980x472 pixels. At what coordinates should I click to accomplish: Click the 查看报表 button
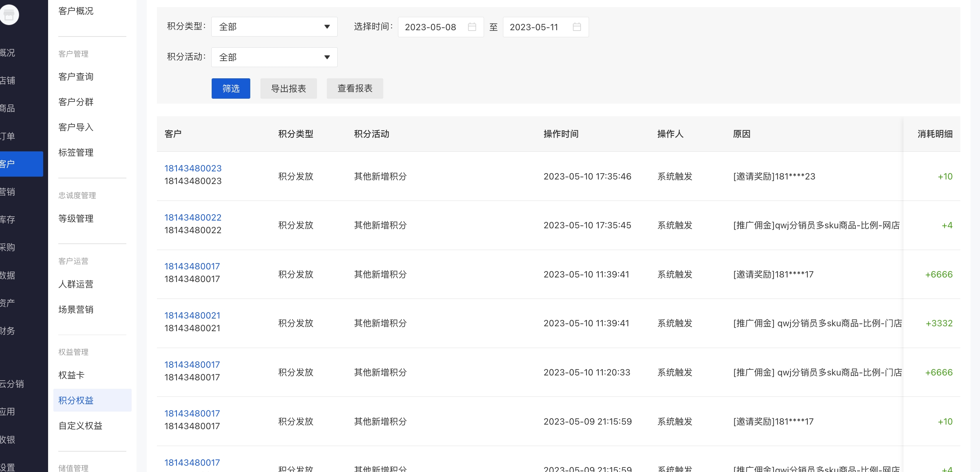[355, 88]
